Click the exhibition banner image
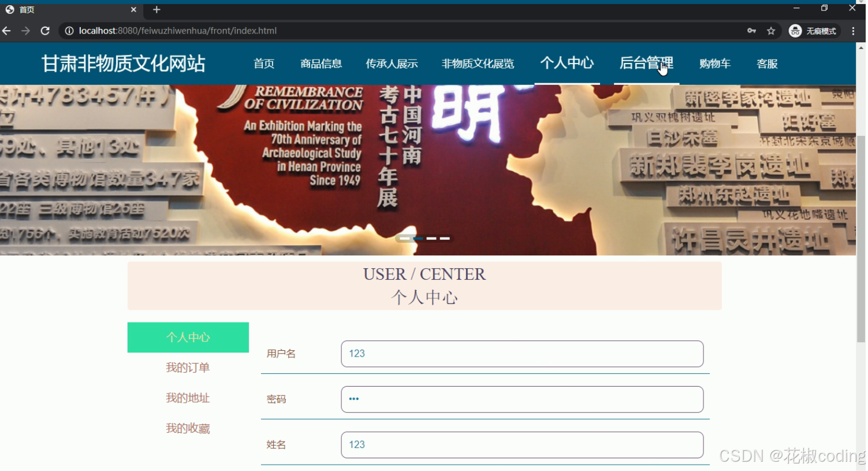Viewport: 868px width, 471px height. (x=428, y=170)
